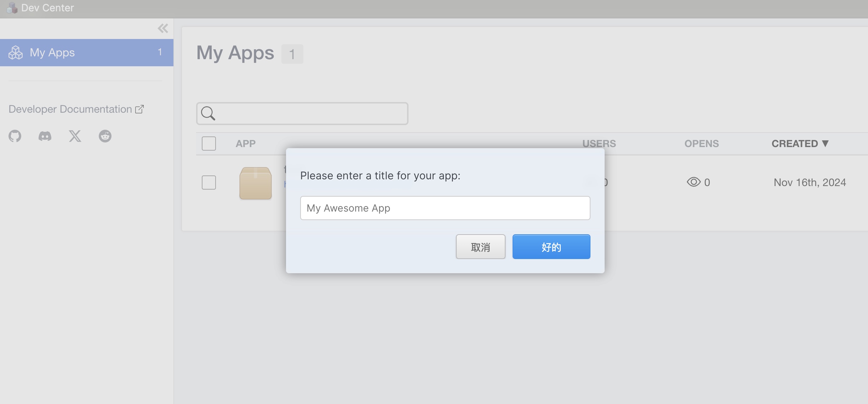Open the Reddit icon link

[x=105, y=136]
